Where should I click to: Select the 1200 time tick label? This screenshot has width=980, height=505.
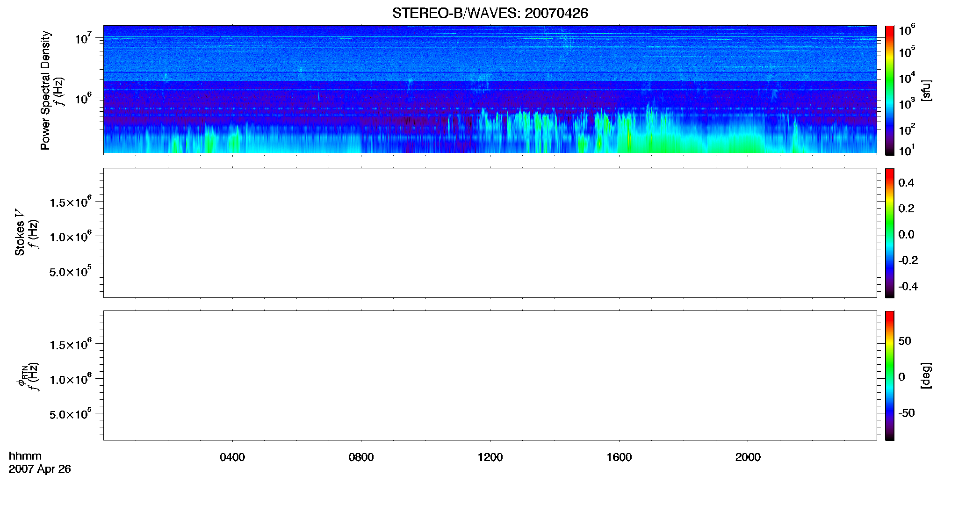(490, 457)
